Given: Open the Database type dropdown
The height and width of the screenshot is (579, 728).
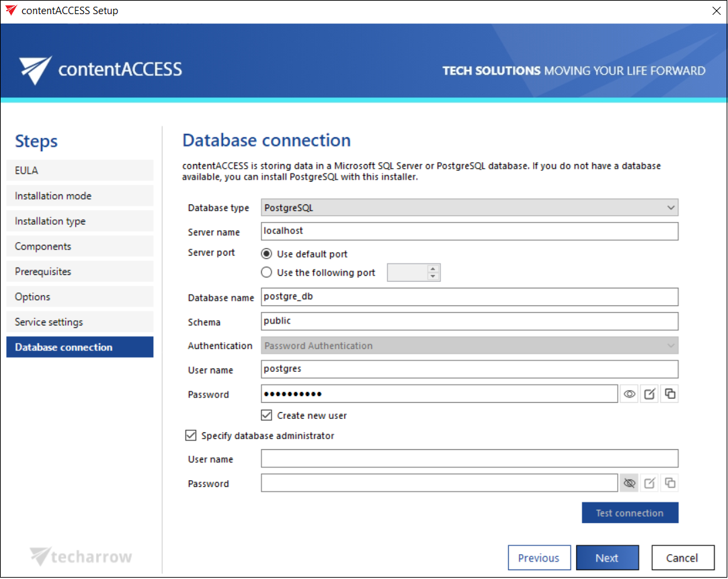Looking at the screenshot, I should [469, 208].
